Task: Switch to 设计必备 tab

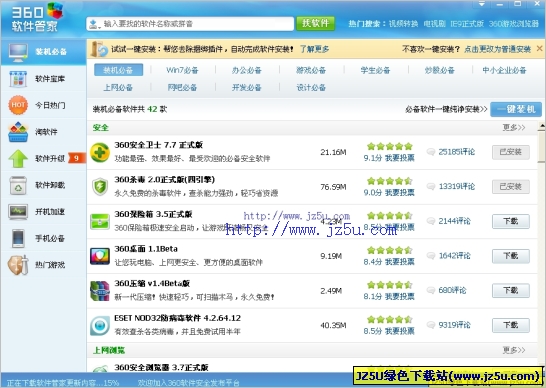Action: coord(311,87)
